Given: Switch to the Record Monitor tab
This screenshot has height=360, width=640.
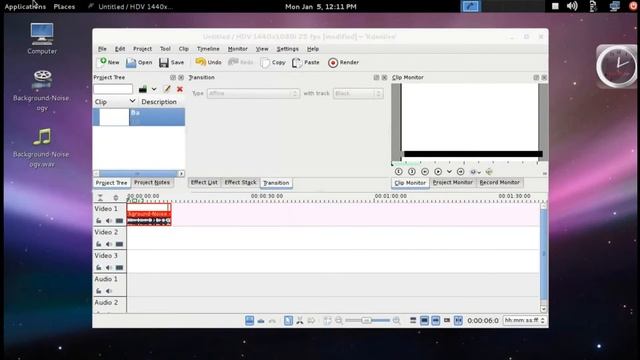Looking at the screenshot, I should point(500,182).
